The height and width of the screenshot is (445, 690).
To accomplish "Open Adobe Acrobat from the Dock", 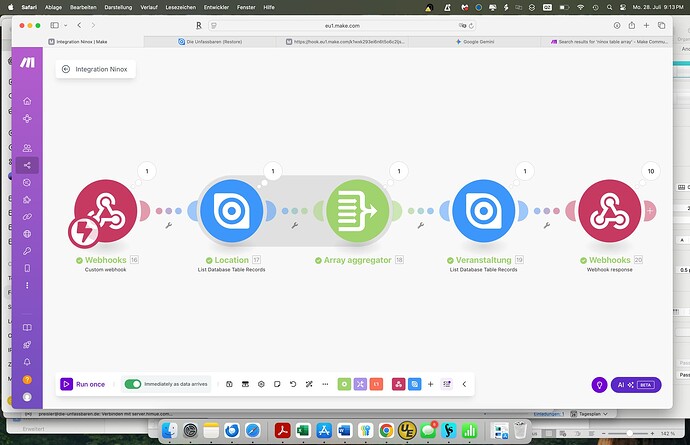I will (x=283, y=430).
